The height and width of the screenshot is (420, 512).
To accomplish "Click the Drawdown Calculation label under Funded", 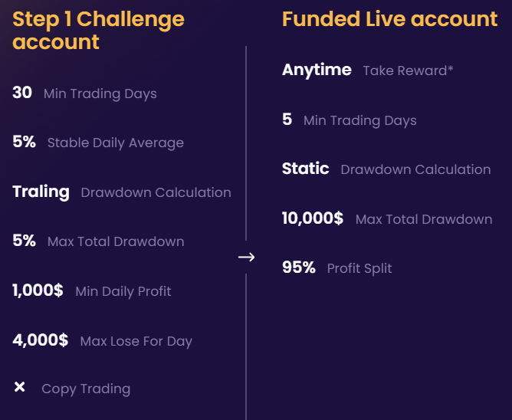I will pos(415,169).
